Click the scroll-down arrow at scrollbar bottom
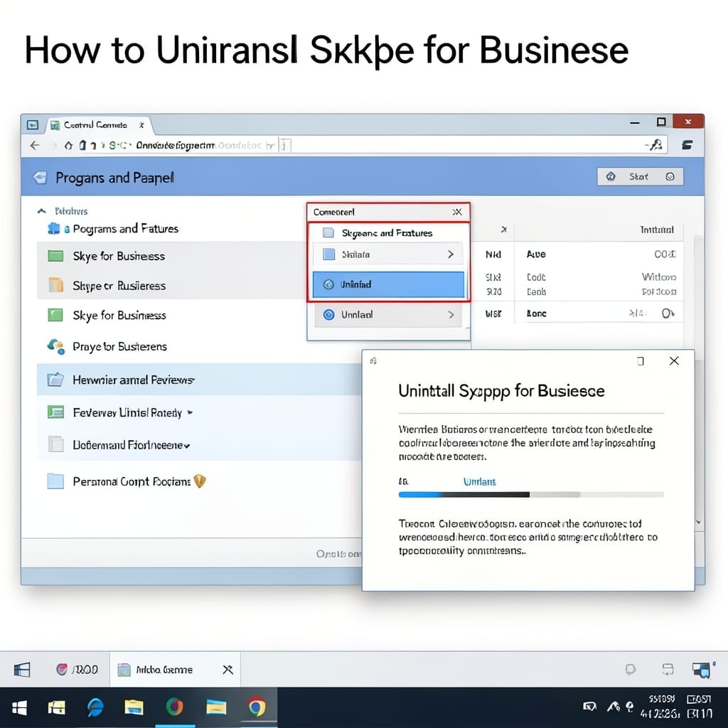Viewport: 728px width, 728px height. (698, 523)
